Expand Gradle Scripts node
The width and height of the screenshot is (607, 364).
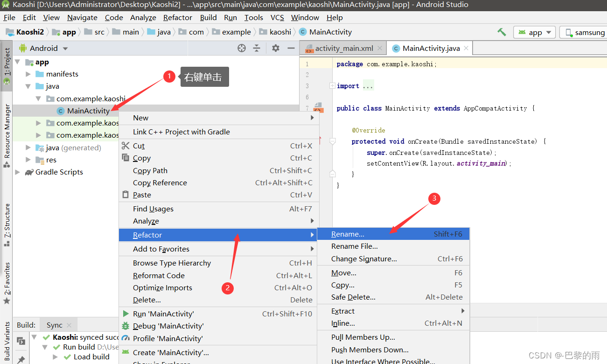(18, 172)
